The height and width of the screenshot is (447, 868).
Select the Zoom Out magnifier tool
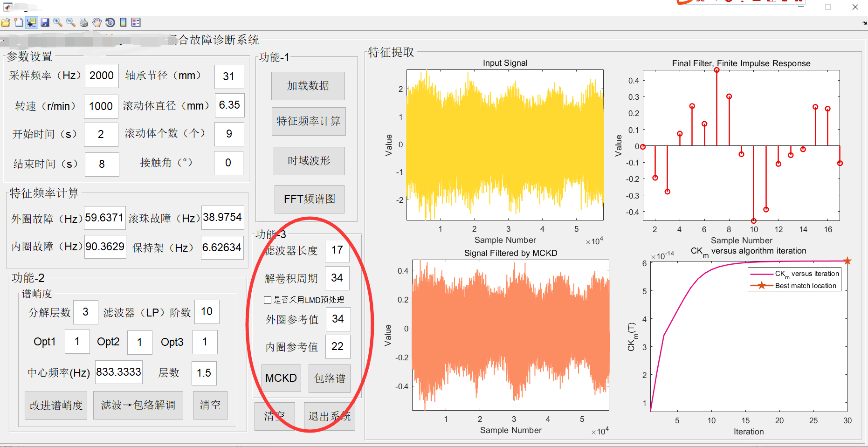click(71, 22)
